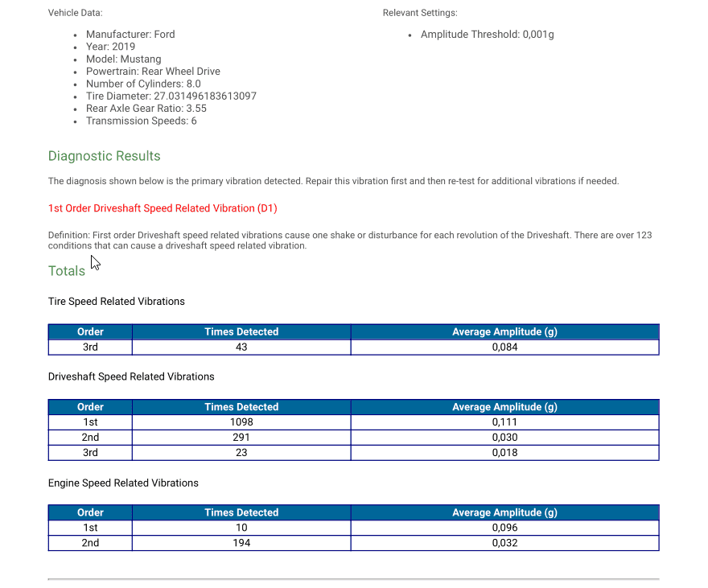Select the Times Detected value 194
The height and width of the screenshot is (588, 708).
[241, 543]
